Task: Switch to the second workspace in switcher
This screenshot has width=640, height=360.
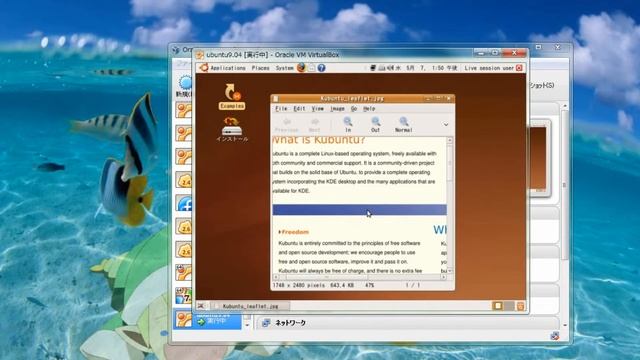Action: [x=509, y=306]
